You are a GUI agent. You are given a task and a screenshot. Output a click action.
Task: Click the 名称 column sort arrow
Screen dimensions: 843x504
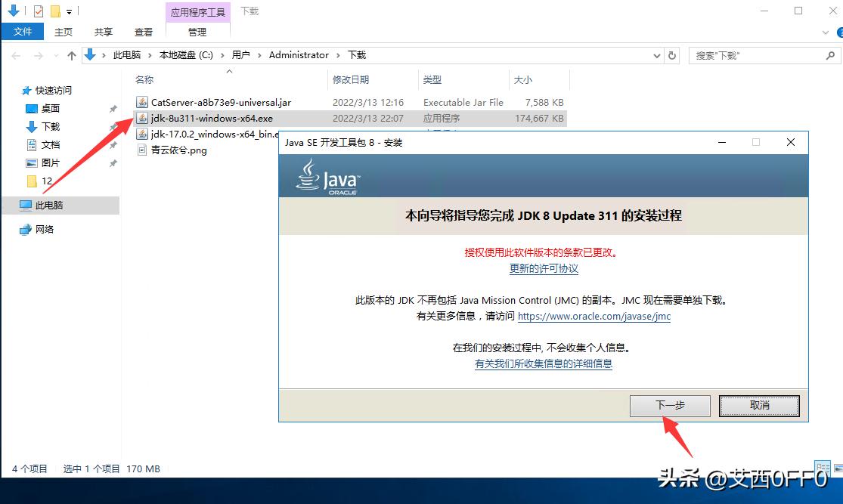229,73
